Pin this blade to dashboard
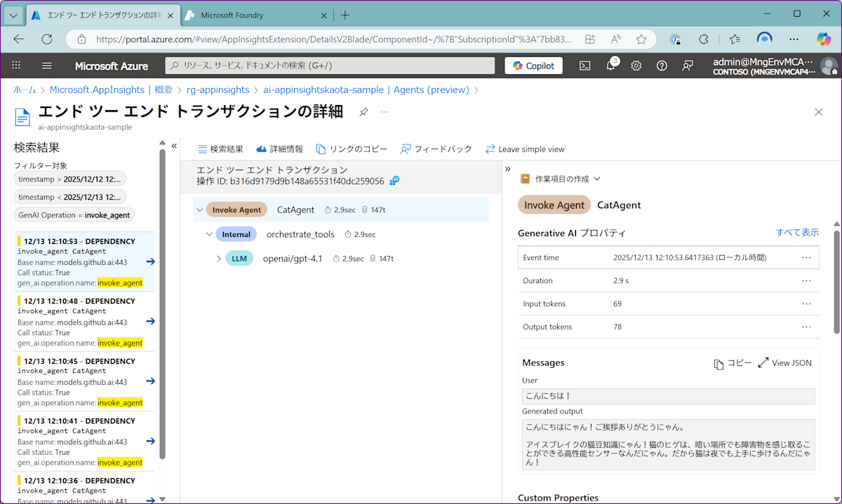Screen dimensions: 842x504 click(363, 112)
